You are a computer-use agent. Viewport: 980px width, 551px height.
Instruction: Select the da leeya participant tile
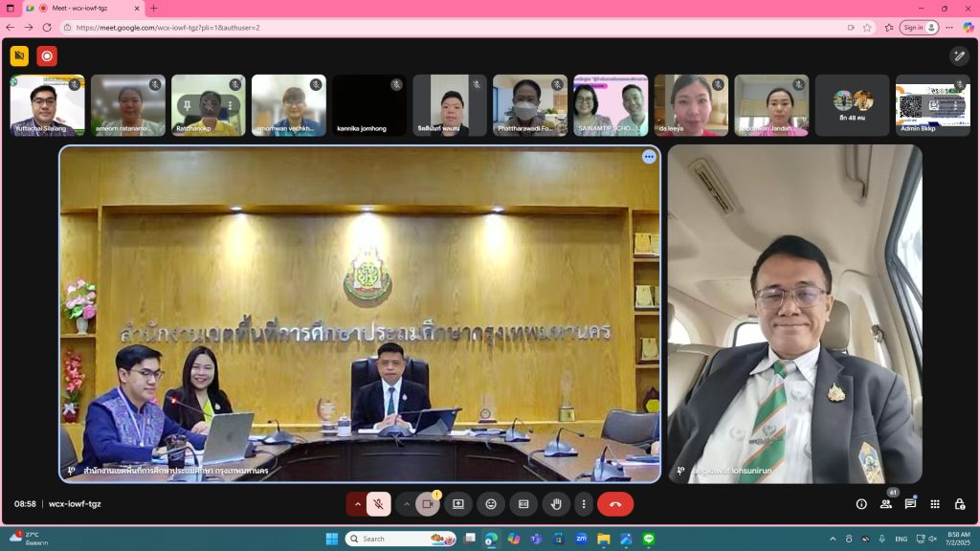click(x=691, y=105)
